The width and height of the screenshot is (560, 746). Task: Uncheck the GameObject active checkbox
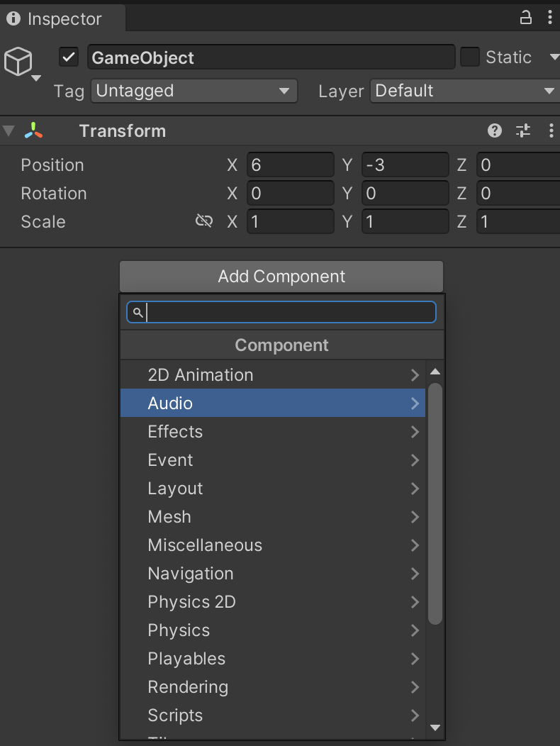[x=69, y=57]
